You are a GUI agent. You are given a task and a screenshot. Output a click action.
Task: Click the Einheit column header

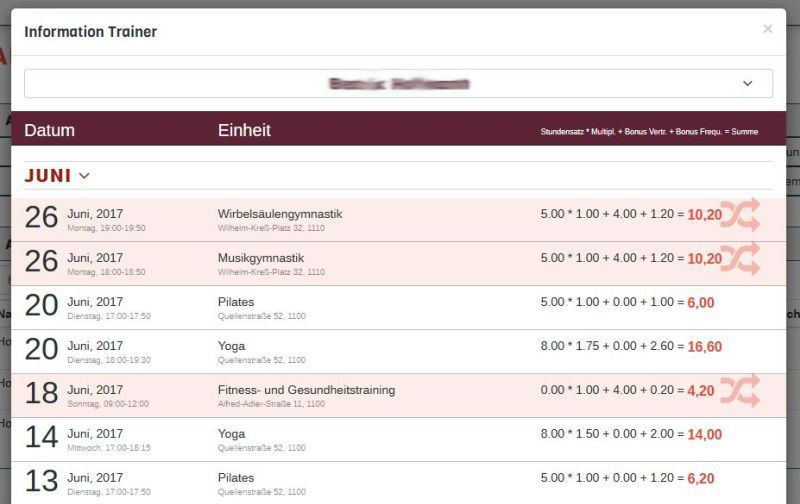click(244, 130)
